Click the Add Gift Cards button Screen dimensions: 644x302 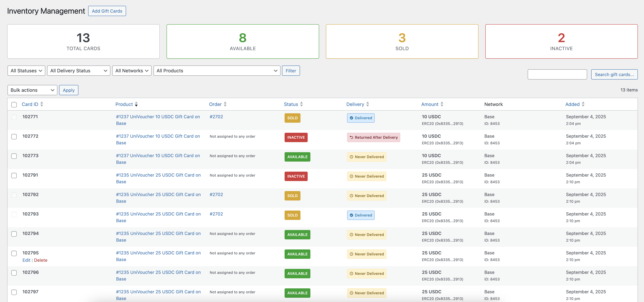coord(107,11)
